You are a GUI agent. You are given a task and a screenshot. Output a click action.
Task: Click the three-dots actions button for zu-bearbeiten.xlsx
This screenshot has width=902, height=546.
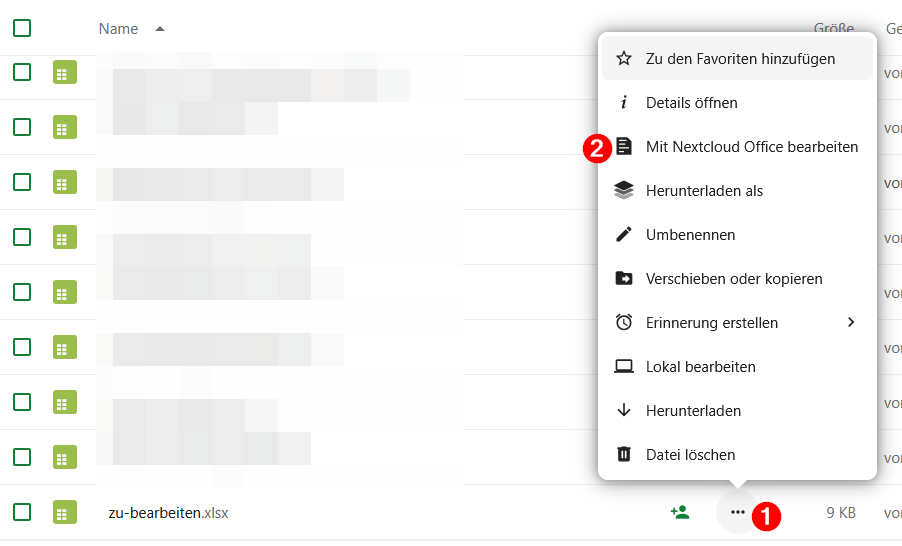coord(738,513)
